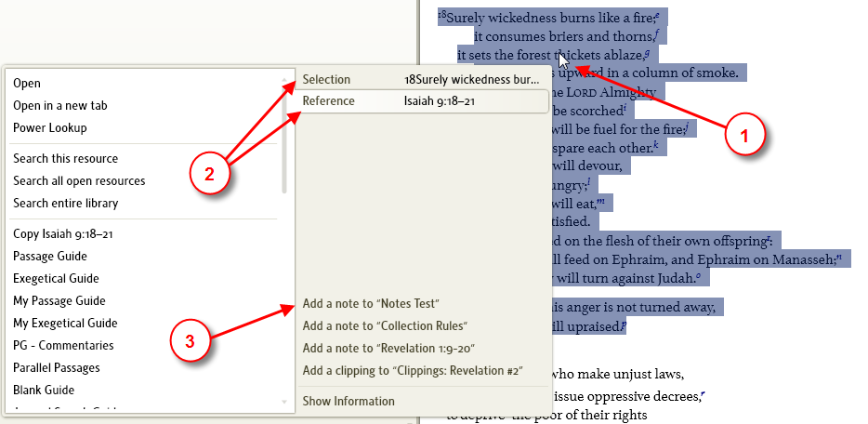Image resolution: width=868 pixels, height=424 pixels.
Task: Click footnote marker after "Ephraim on Manasseh"
Action: point(839,257)
